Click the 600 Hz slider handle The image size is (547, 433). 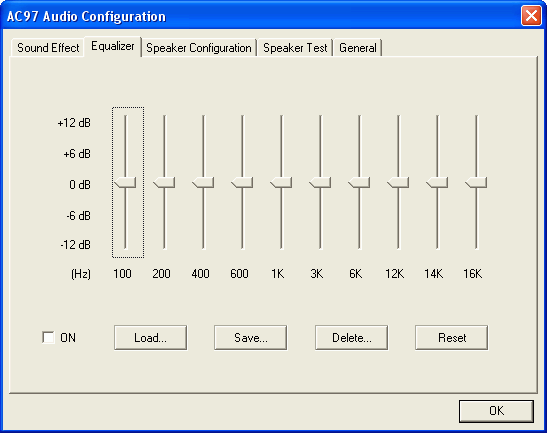pyautogui.click(x=242, y=183)
